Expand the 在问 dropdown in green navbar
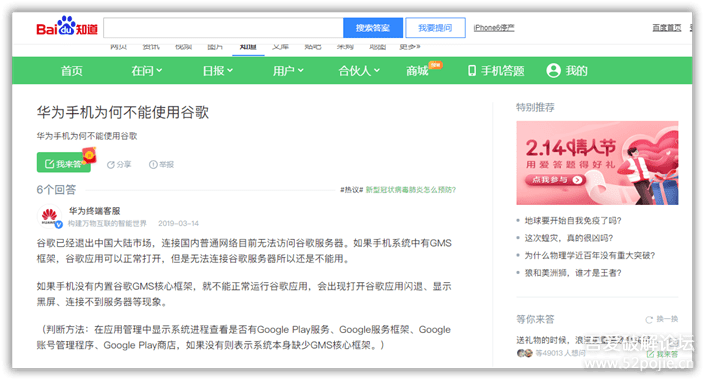The width and height of the screenshot is (704, 380). (147, 71)
